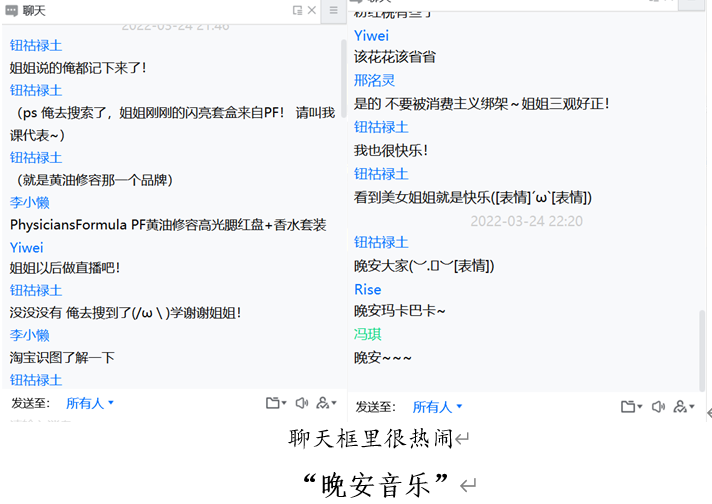Click username Rise in right chat

pyautogui.click(x=367, y=289)
